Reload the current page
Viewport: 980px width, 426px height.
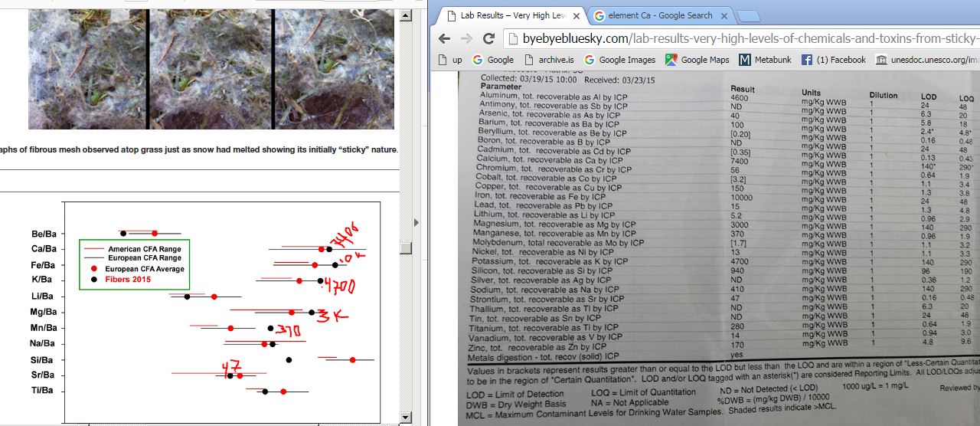click(488, 38)
